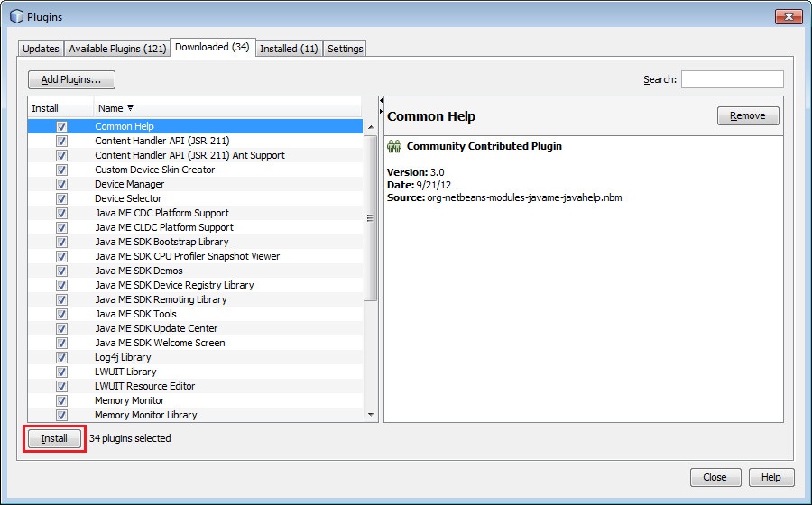Close the Plugins dialog with red X
Screen dimensions: 812x505
coord(789,16)
